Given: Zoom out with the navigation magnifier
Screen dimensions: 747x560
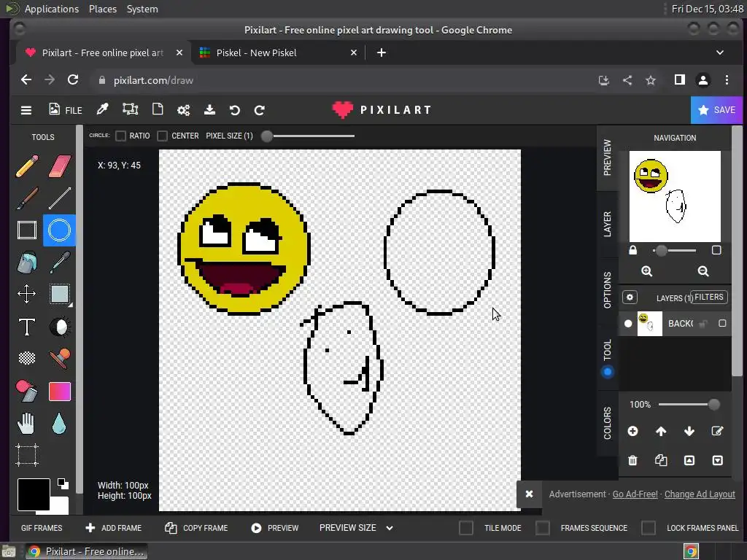Looking at the screenshot, I should 703,271.
